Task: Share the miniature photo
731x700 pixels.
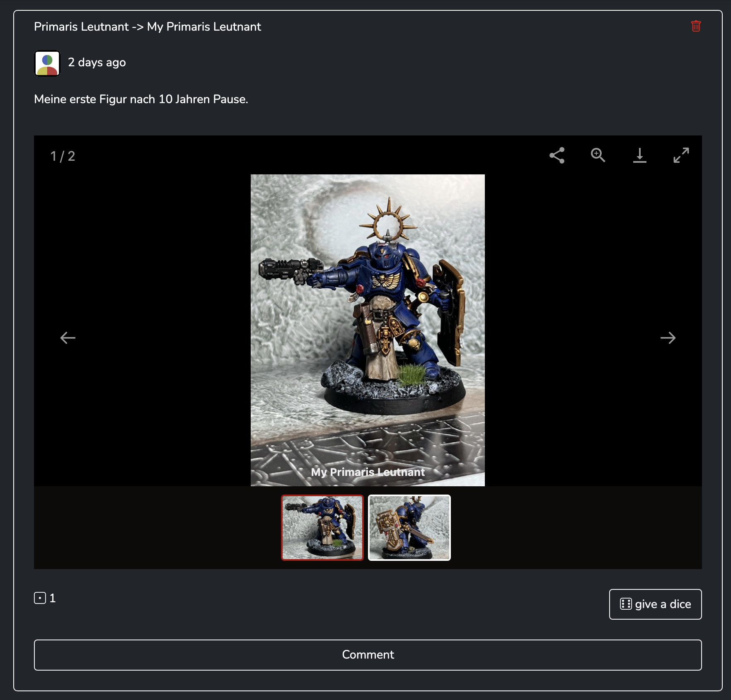Action: (x=557, y=155)
